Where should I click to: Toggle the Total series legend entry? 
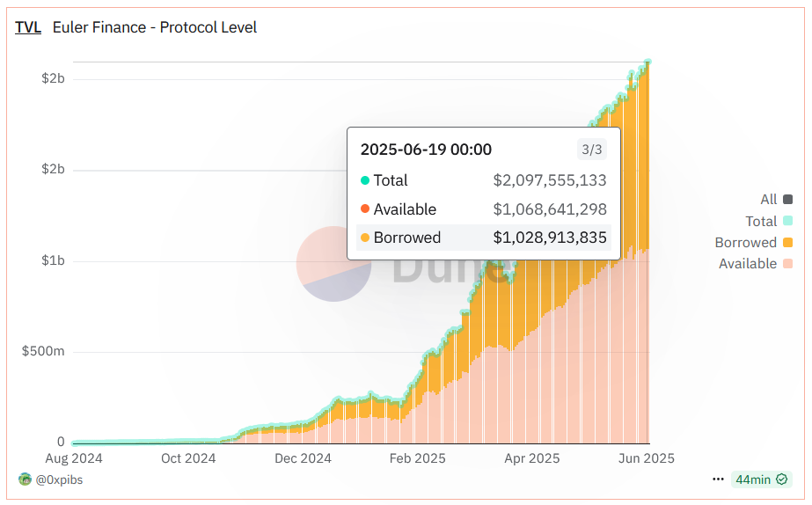[x=769, y=221]
